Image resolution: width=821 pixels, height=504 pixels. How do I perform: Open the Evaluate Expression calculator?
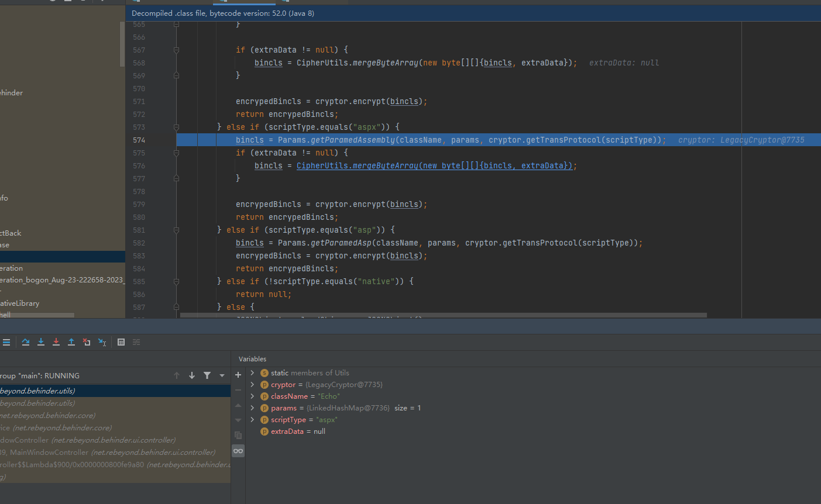pos(121,342)
